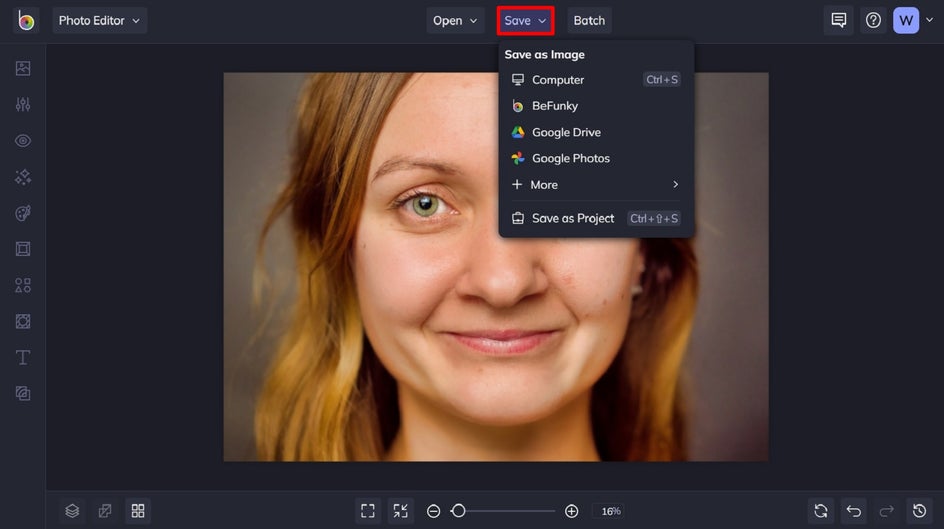Open the Frames sidebar icon
The width and height of the screenshot is (944, 529).
[x=23, y=249]
